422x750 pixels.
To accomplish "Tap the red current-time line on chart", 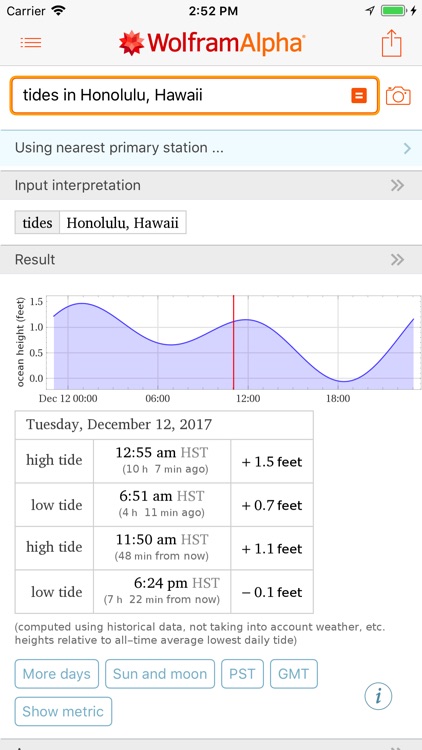I will coord(233,342).
